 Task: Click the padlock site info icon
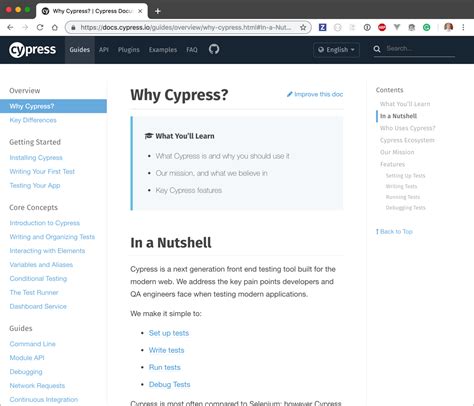(73, 27)
